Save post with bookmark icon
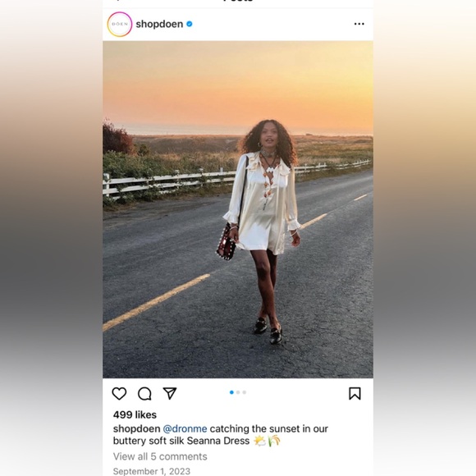 355,394
